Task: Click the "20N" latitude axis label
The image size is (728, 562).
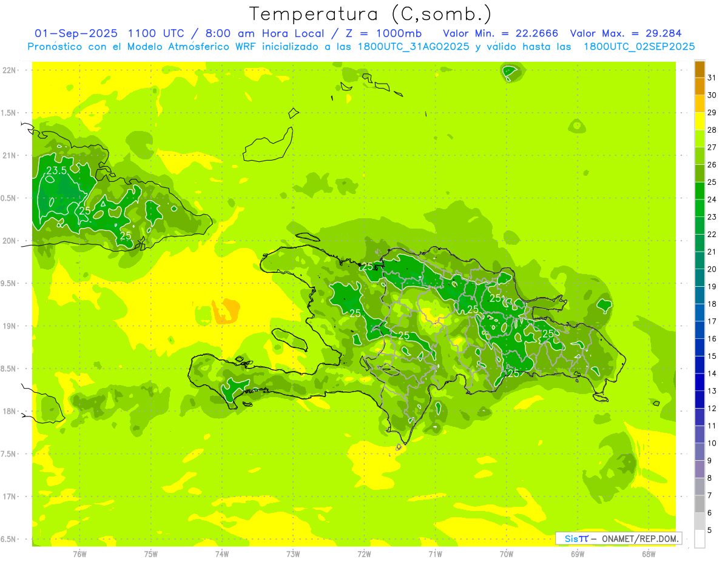Action: (x=9, y=241)
